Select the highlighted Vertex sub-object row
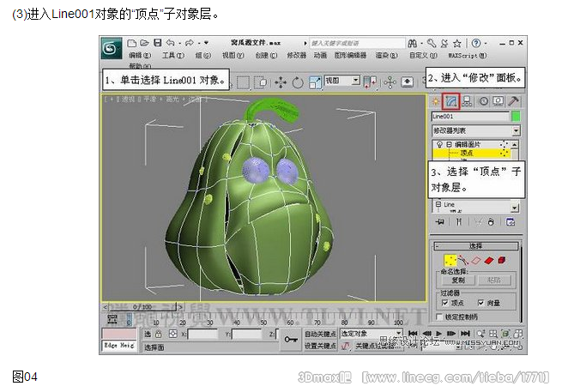The width and height of the screenshot is (574, 392). (471, 153)
